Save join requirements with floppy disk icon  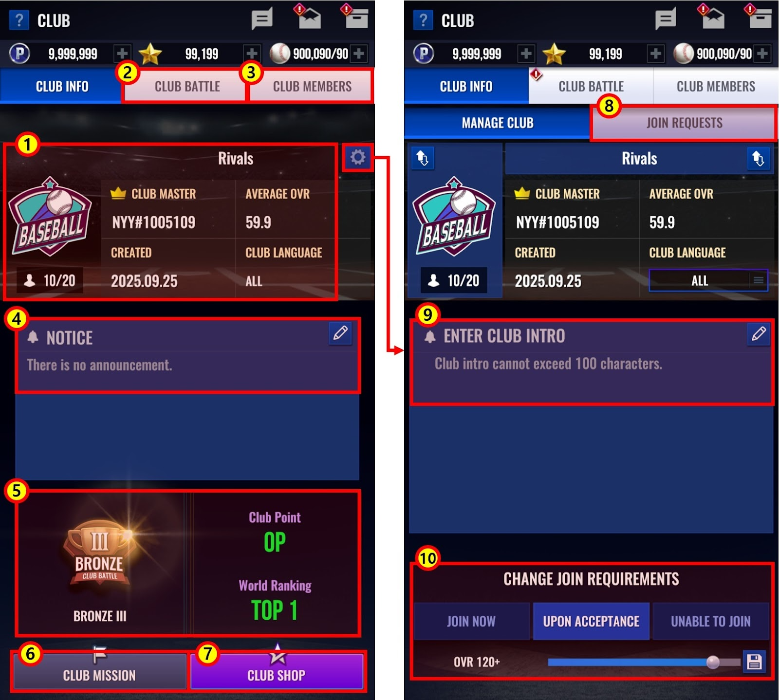tap(754, 662)
